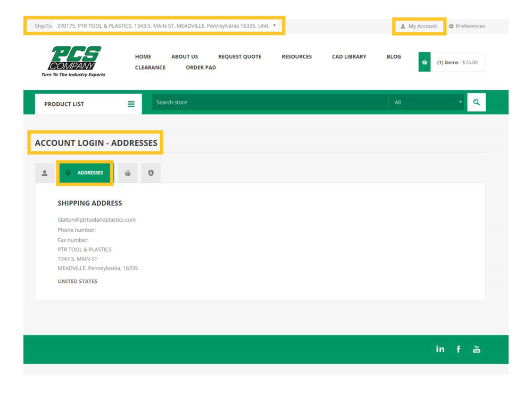Click the magnifying glass search button

[x=476, y=102]
